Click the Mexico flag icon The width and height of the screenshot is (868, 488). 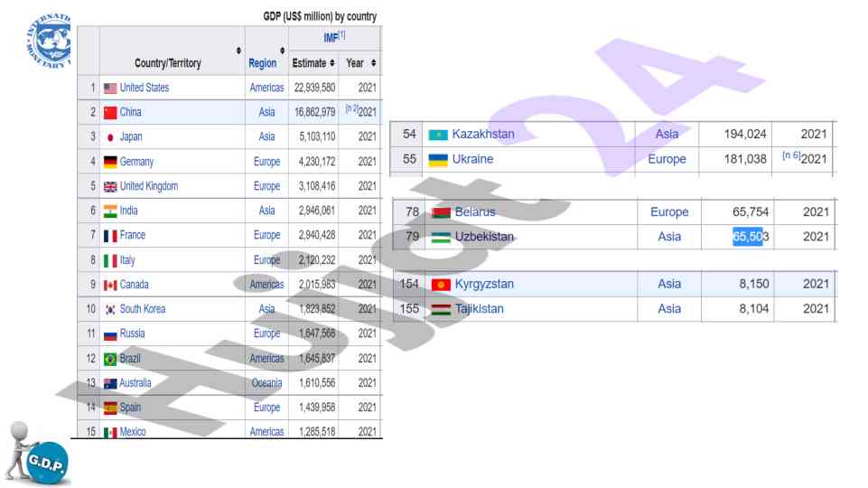[x=110, y=432]
